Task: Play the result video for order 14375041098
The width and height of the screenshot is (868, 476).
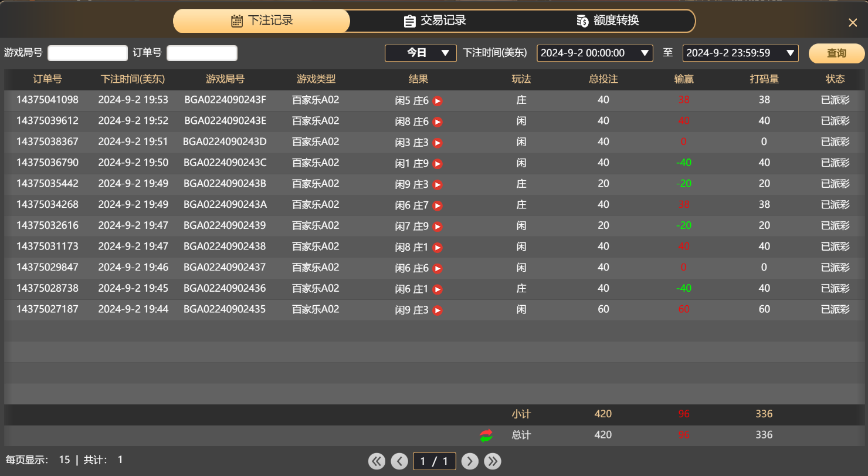Action: 438,100
